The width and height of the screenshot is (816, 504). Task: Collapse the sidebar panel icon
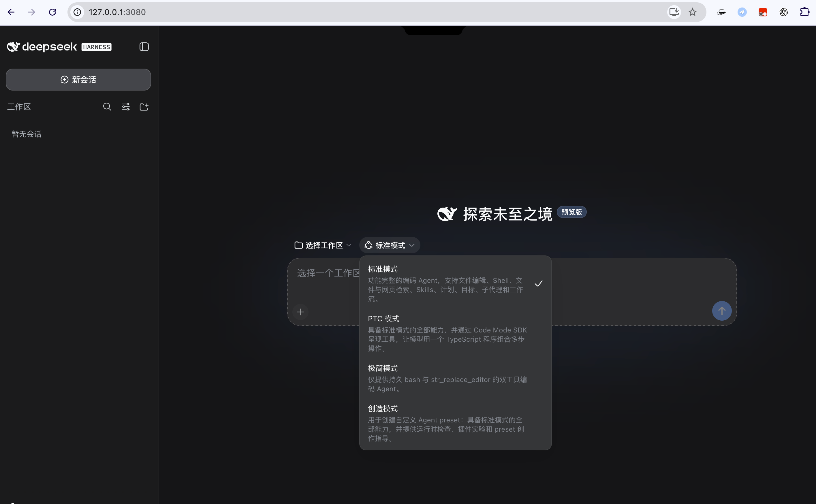click(144, 47)
